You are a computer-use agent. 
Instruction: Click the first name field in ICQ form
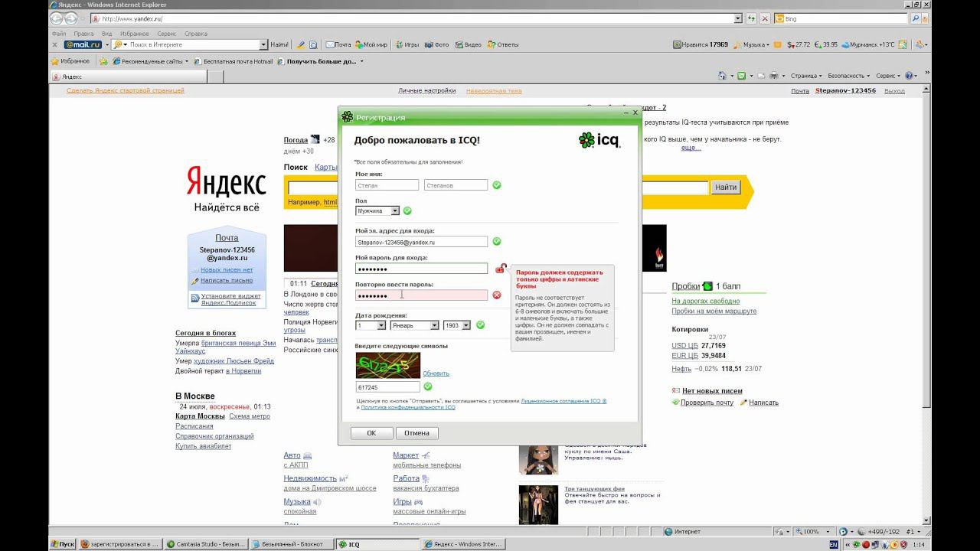[387, 185]
